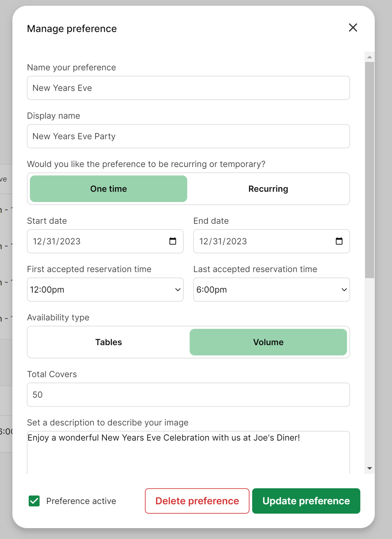Switch to the Volume availability type
This screenshot has width=392, height=539.
click(268, 342)
